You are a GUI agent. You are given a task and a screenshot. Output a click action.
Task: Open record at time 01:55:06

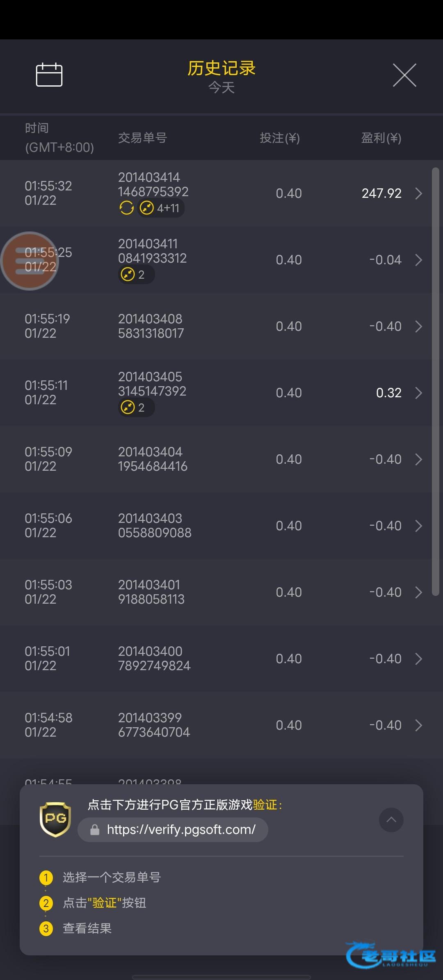[x=48, y=526]
